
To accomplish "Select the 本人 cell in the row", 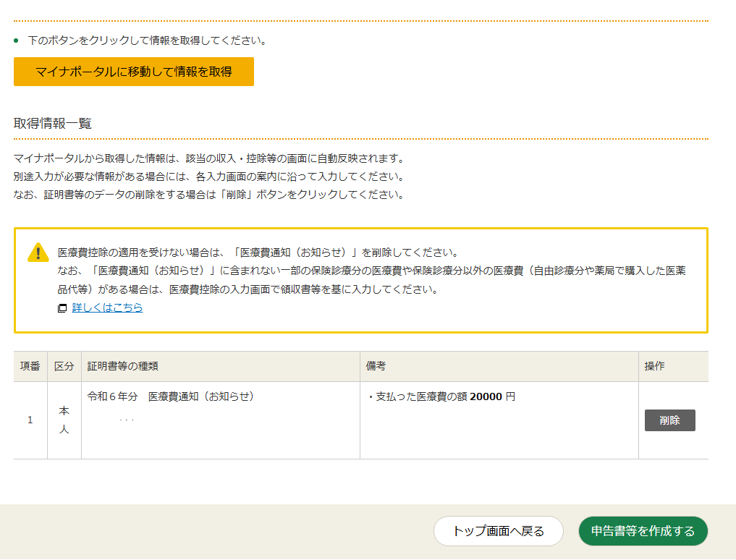I will (64, 420).
